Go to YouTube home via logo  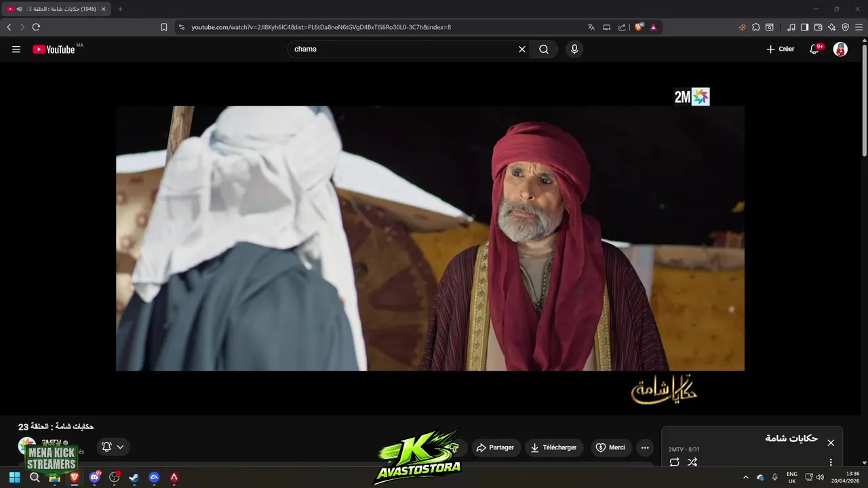pyautogui.click(x=54, y=49)
